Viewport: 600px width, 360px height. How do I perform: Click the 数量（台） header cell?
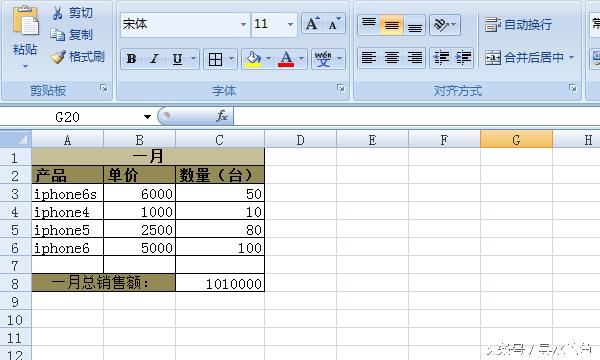tap(220, 175)
